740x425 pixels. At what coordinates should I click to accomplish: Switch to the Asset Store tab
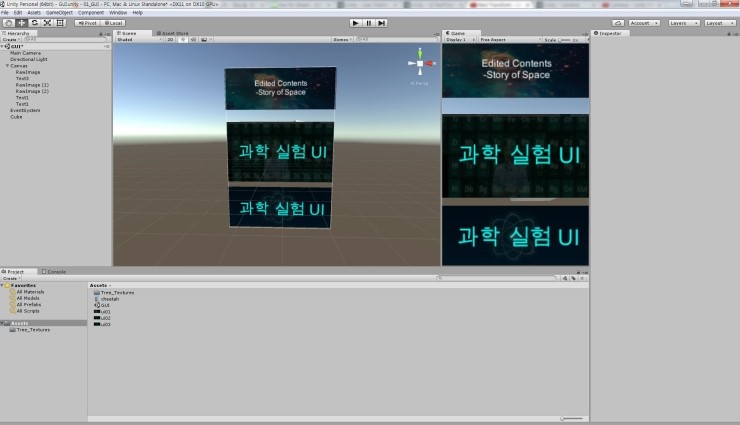[x=173, y=33]
